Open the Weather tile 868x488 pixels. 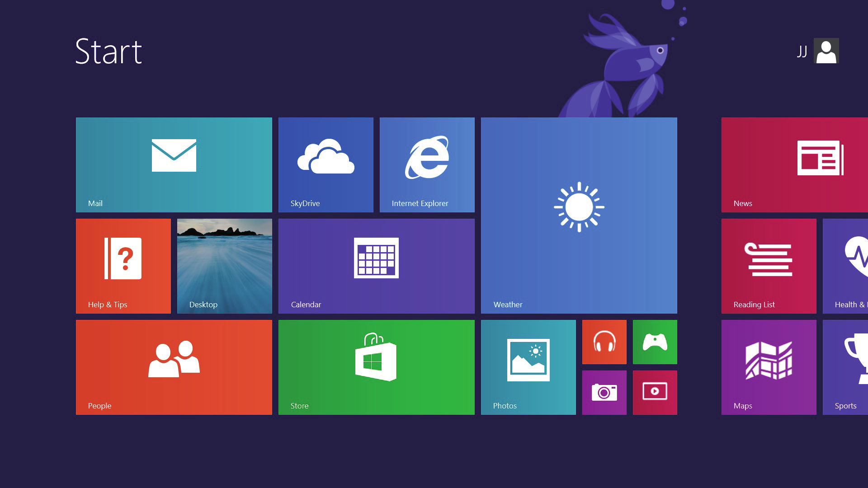coord(579,216)
